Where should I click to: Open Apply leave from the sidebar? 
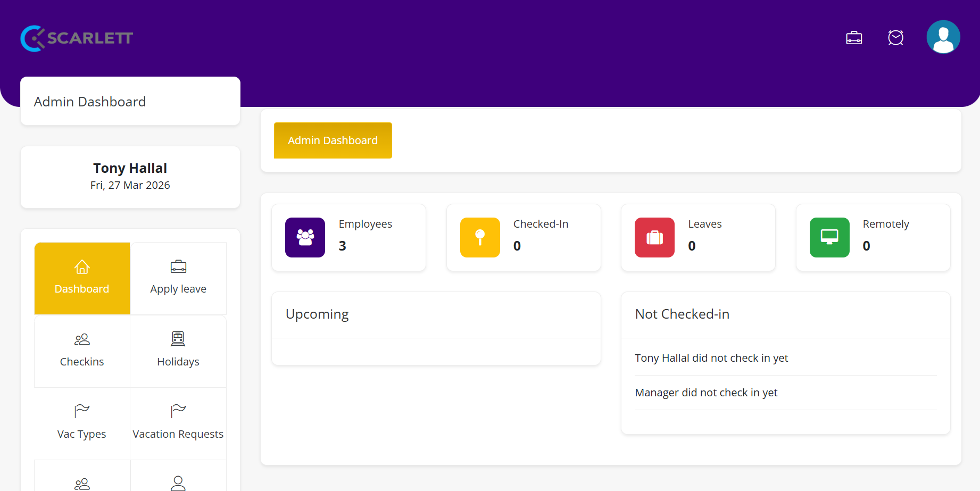(x=178, y=278)
